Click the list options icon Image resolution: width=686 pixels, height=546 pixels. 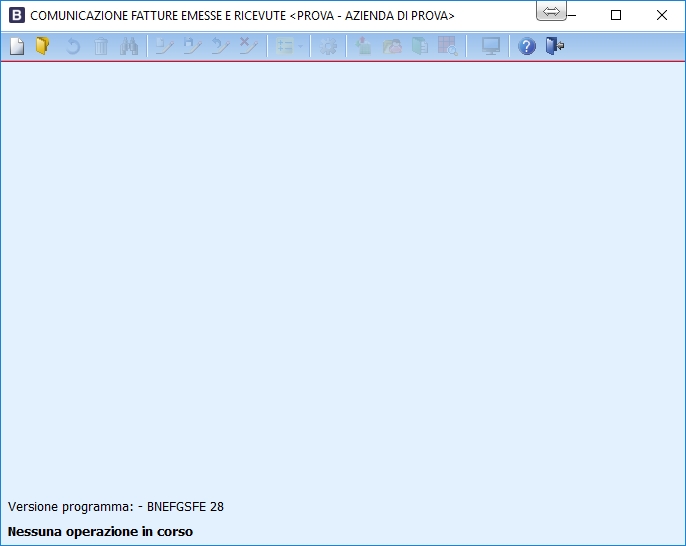pyautogui.click(x=285, y=46)
